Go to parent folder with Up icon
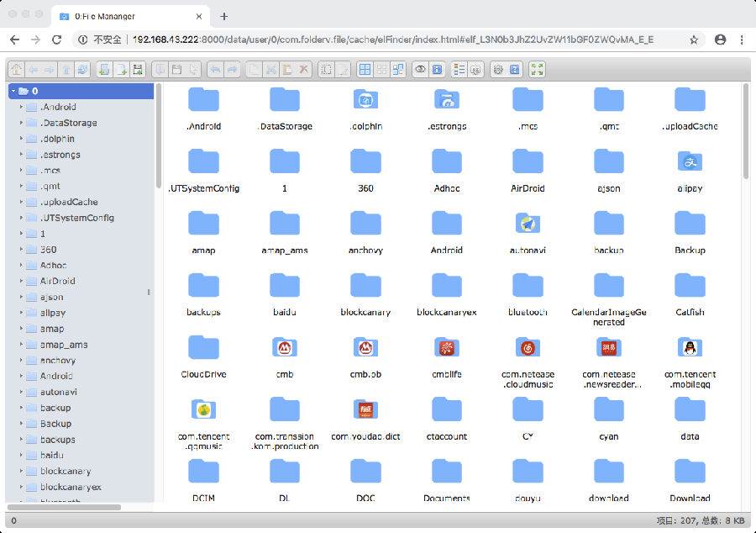 coord(66,70)
